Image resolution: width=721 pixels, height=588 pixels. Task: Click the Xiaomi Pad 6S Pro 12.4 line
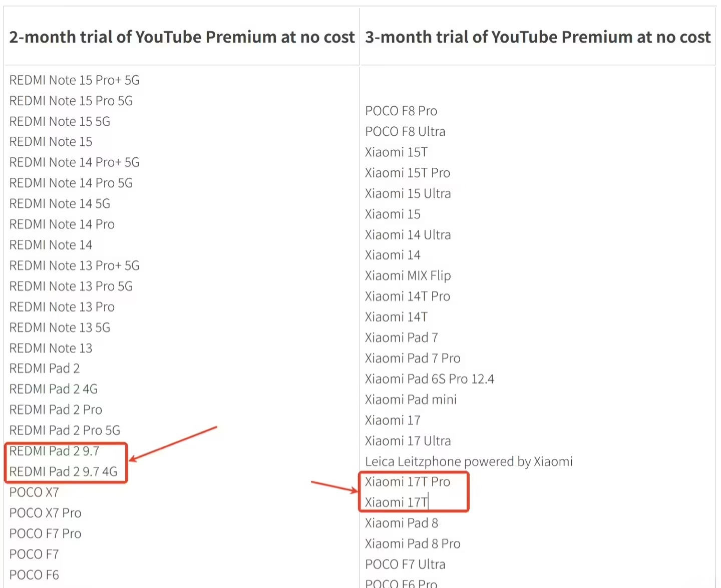[x=429, y=379]
